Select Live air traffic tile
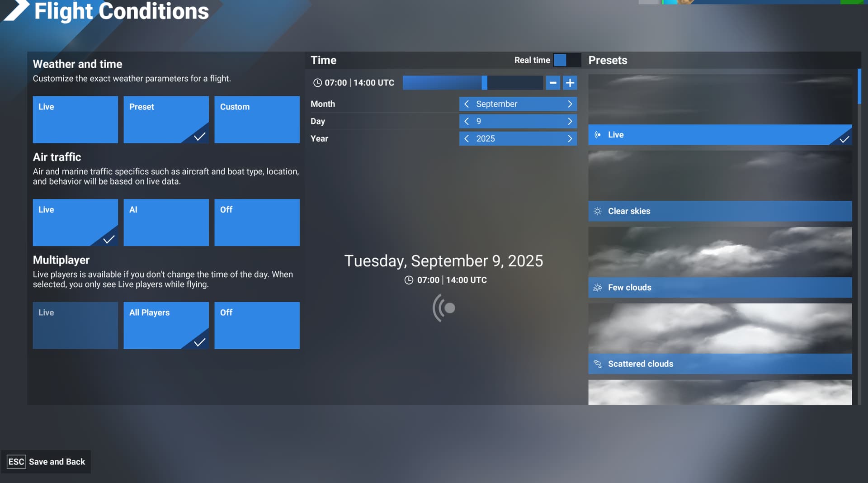The height and width of the screenshot is (483, 868). click(x=75, y=223)
